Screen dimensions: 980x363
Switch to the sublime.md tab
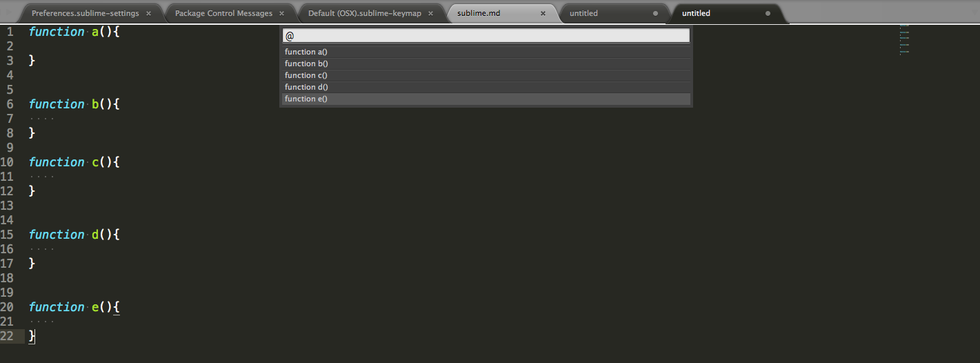point(479,13)
